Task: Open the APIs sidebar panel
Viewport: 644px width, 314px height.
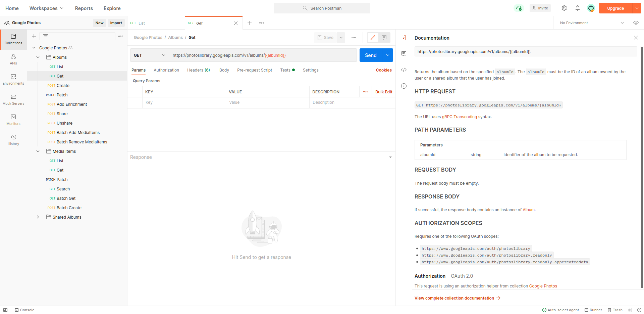Action: pyautogui.click(x=13, y=59)
